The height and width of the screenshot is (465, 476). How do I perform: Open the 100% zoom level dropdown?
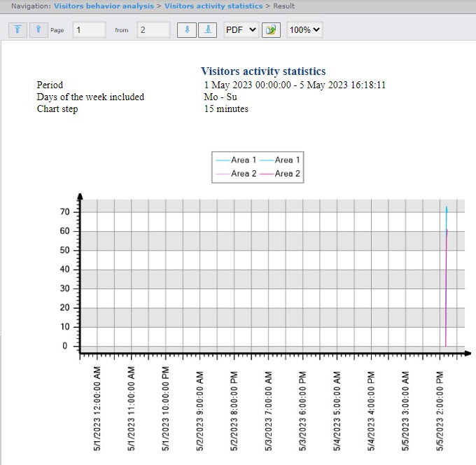(x=304, y=30)
